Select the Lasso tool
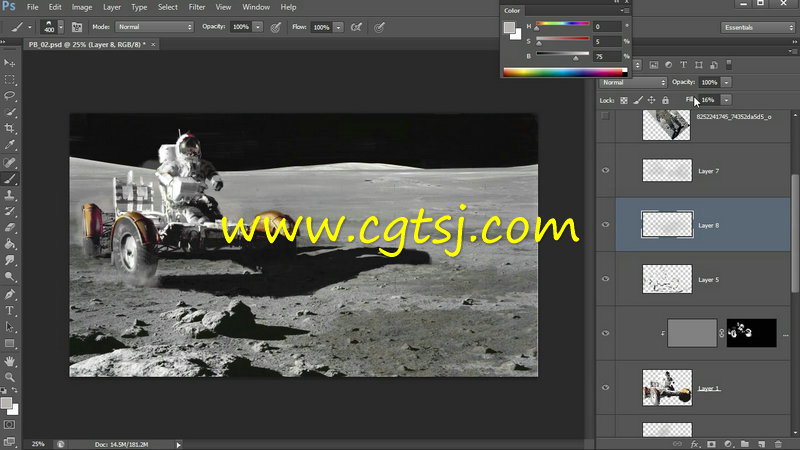Viewport: 800px width, 450px height. [x=10, y=95]
